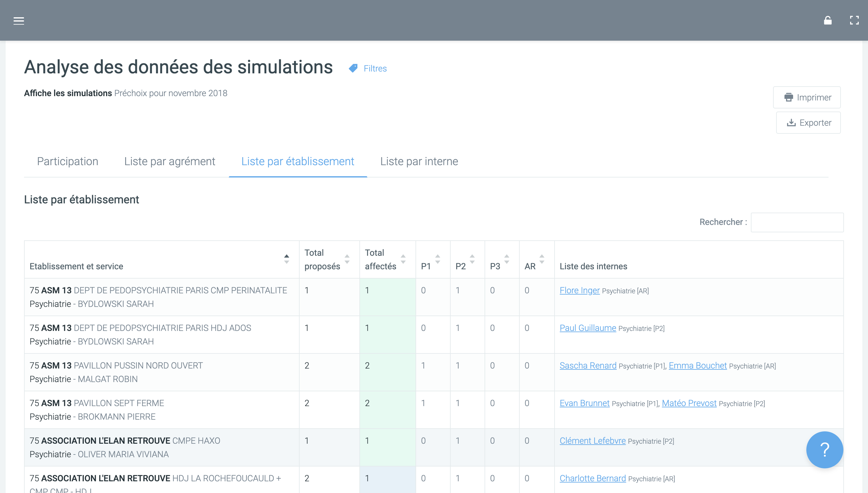Switch to the Participation tab
The image size is (868, 493).
point(68,161)
